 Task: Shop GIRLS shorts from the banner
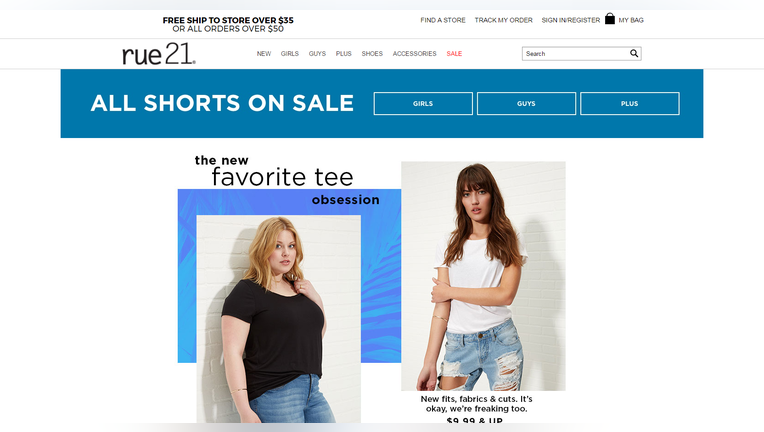423,103
